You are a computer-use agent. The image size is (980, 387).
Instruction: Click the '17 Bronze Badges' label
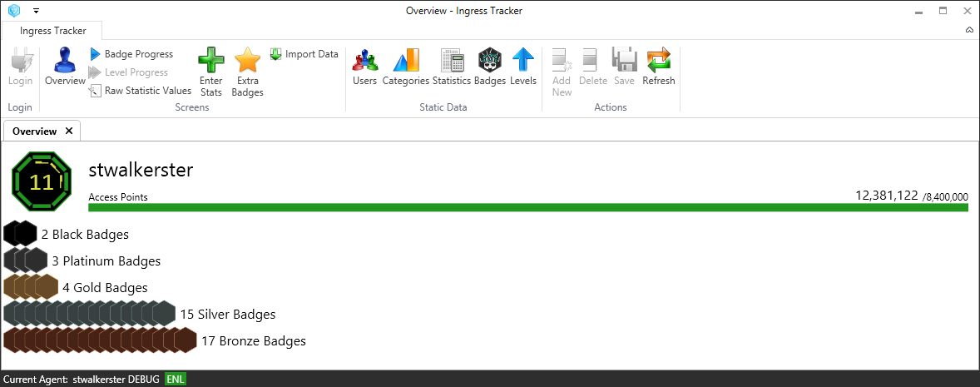pos(253,340)
